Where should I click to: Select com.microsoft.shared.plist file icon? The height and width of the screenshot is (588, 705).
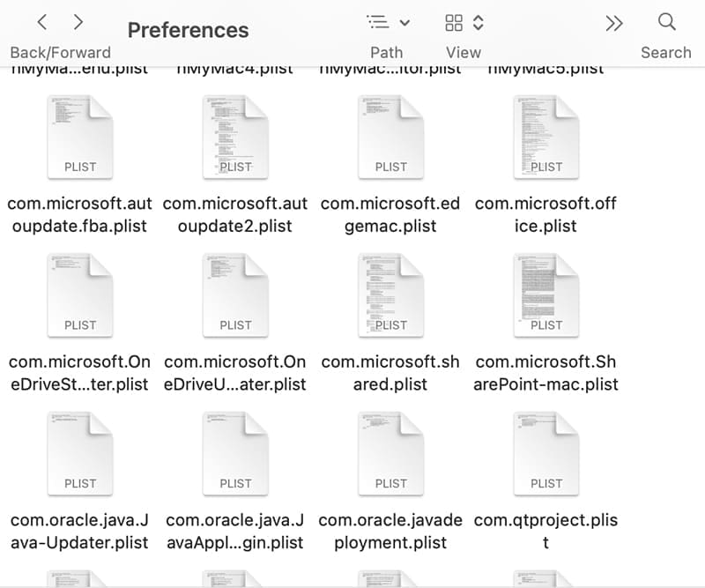[390, 295]
